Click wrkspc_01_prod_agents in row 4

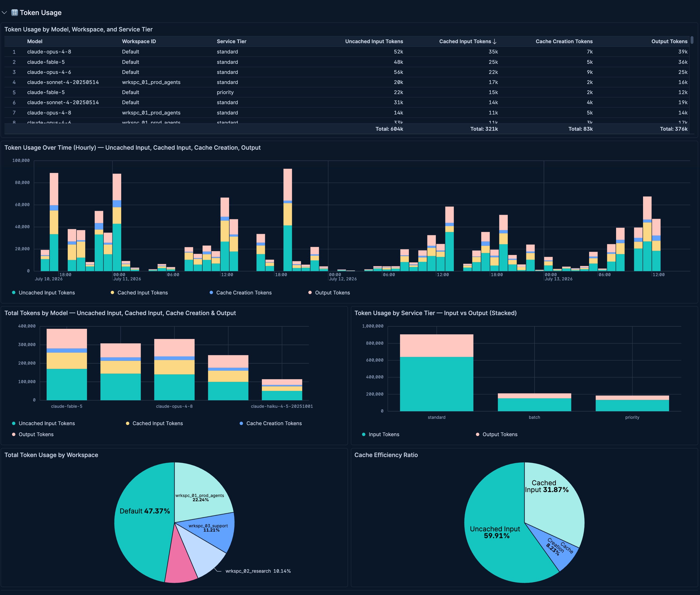[151, 82]
